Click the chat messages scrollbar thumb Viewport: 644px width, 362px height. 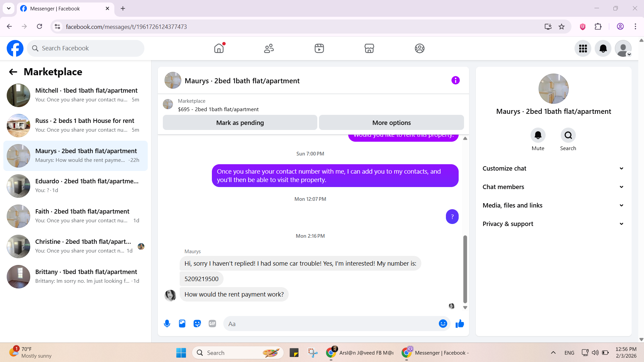pyautogui.click(x=465, y=269)
